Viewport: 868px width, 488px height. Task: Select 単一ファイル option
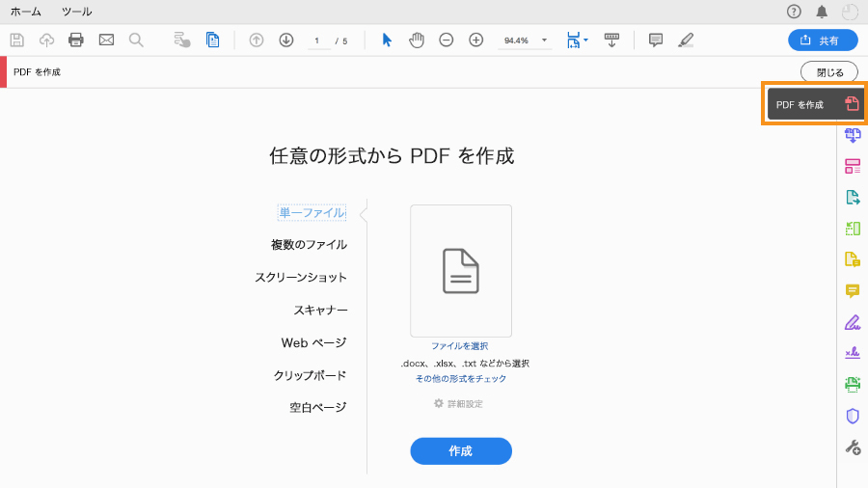tap(312, 212)
